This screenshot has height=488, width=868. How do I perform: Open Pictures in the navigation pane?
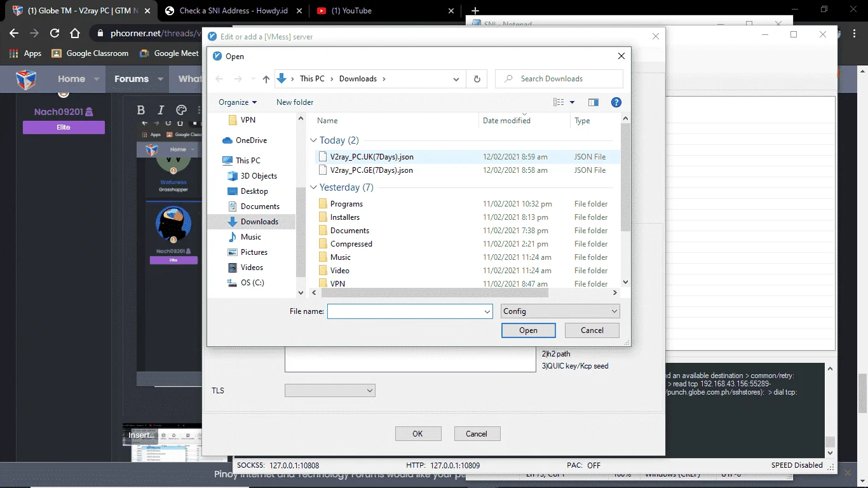248,252
